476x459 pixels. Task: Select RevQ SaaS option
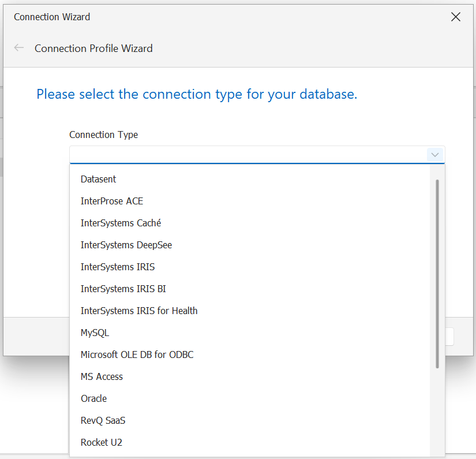pos(103,420)
